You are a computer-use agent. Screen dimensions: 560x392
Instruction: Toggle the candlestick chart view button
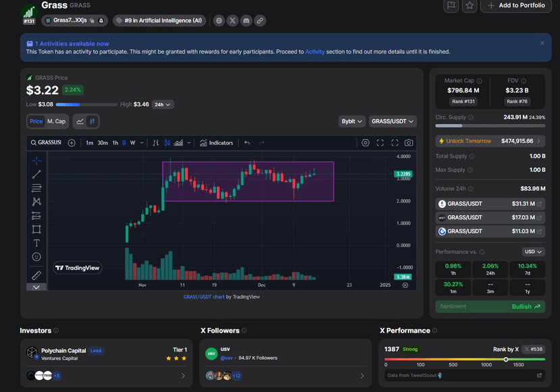tap(93, 121)
